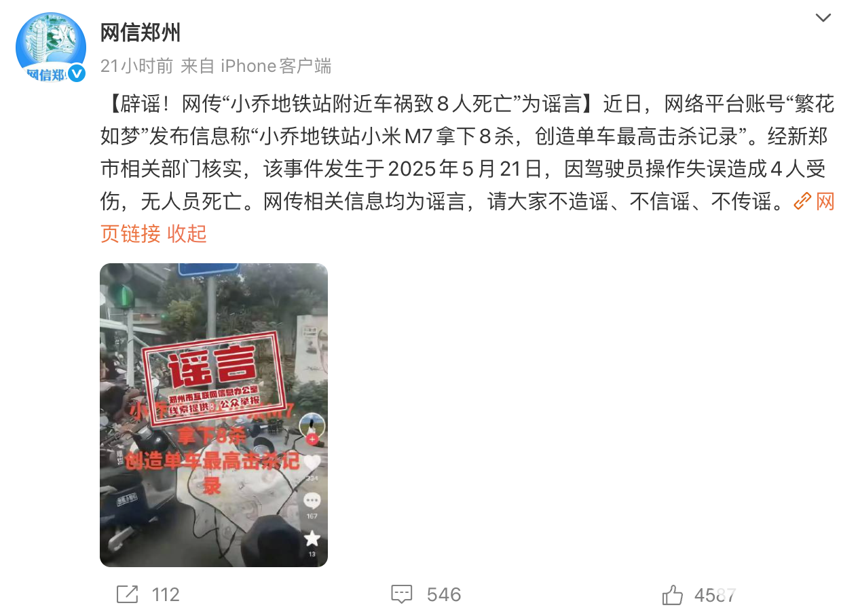Image resolution: width=858 pixels, height=616 pixels.
Task: Click the round avatar inside the thumbnail
Action: (x=312, y=427)
